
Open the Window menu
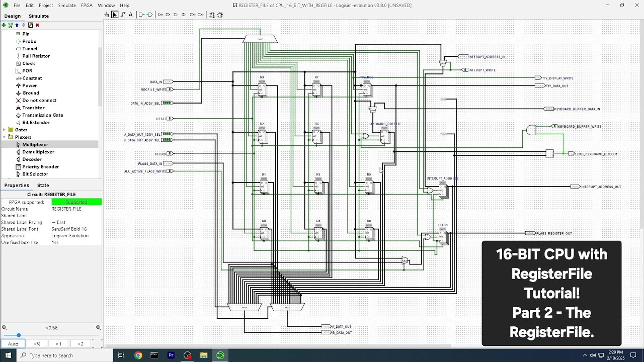pyautogui.click(x=106, y=6)
